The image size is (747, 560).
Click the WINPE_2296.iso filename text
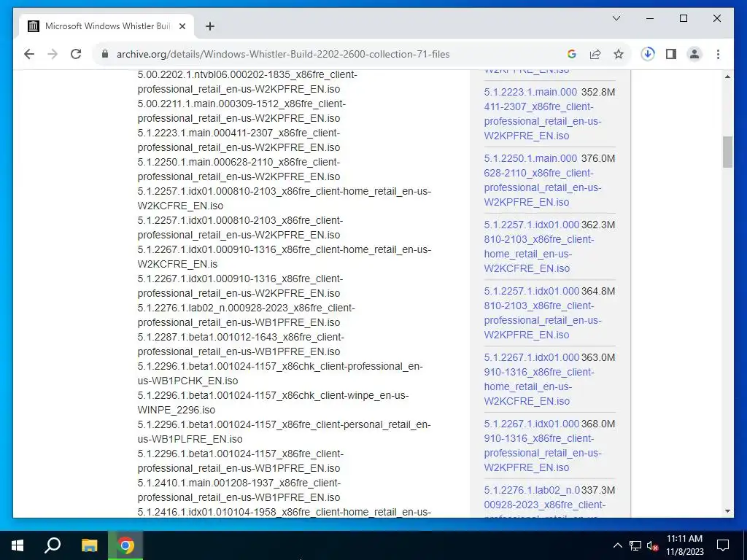pos(177,410)
